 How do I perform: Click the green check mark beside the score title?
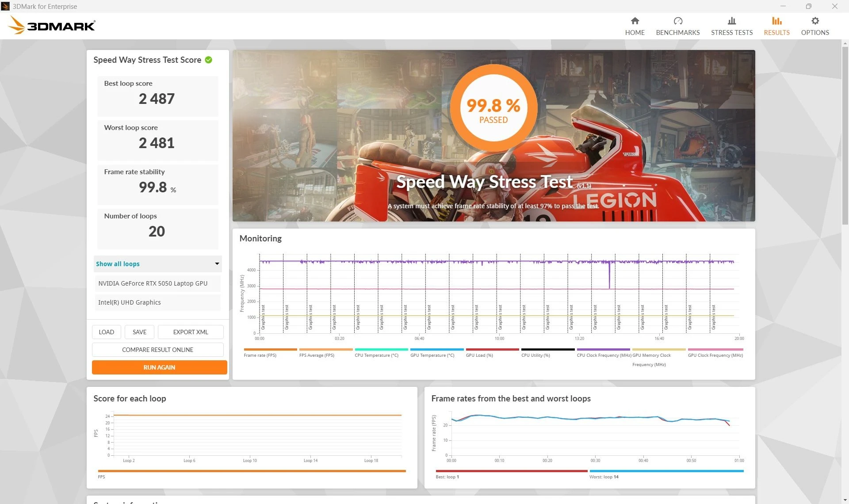[x=208, y=60]
